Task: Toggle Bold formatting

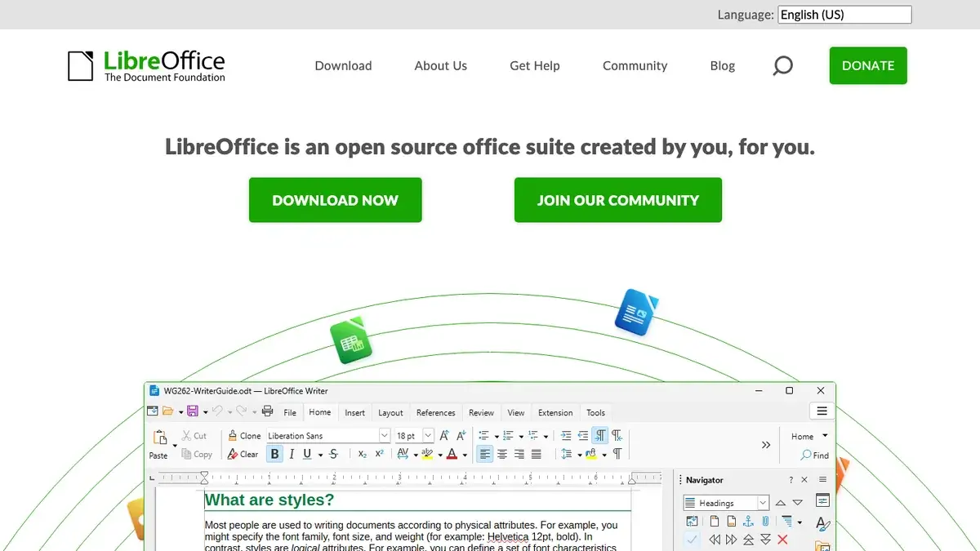Action: (274, 454)
